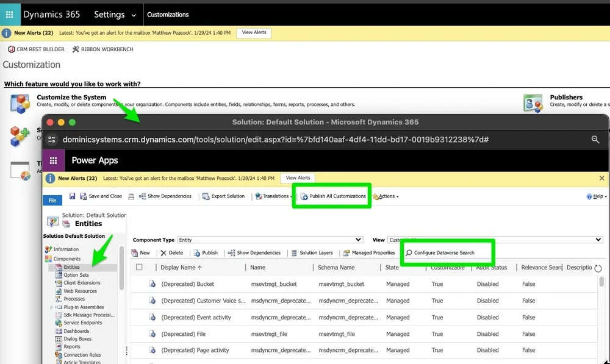Screen dimensions: 610x364
Task: Click Publish in the entity grid toolbar
Action: pos(206,253)
